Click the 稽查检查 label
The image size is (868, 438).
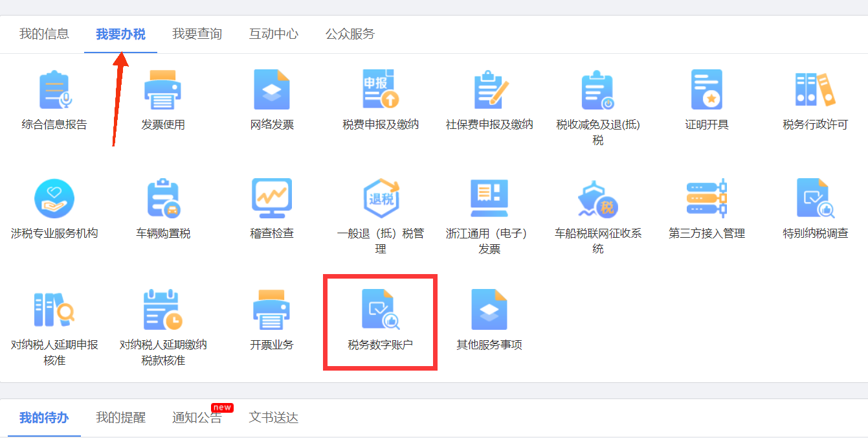[272, 233]
